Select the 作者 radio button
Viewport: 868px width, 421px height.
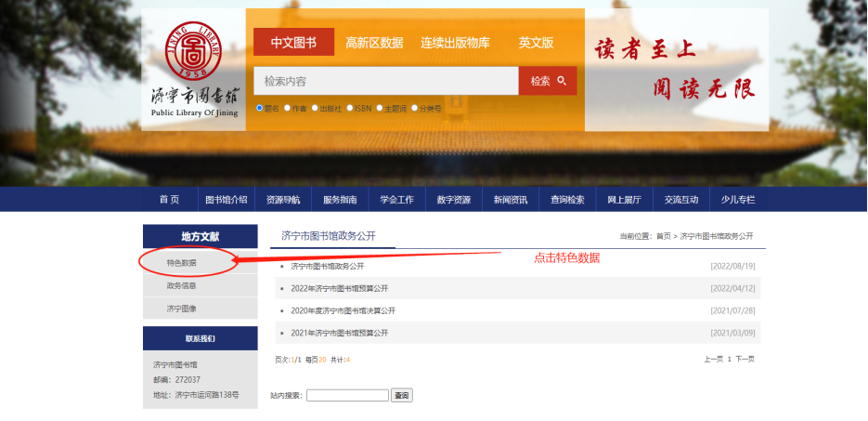coord(287,108)
